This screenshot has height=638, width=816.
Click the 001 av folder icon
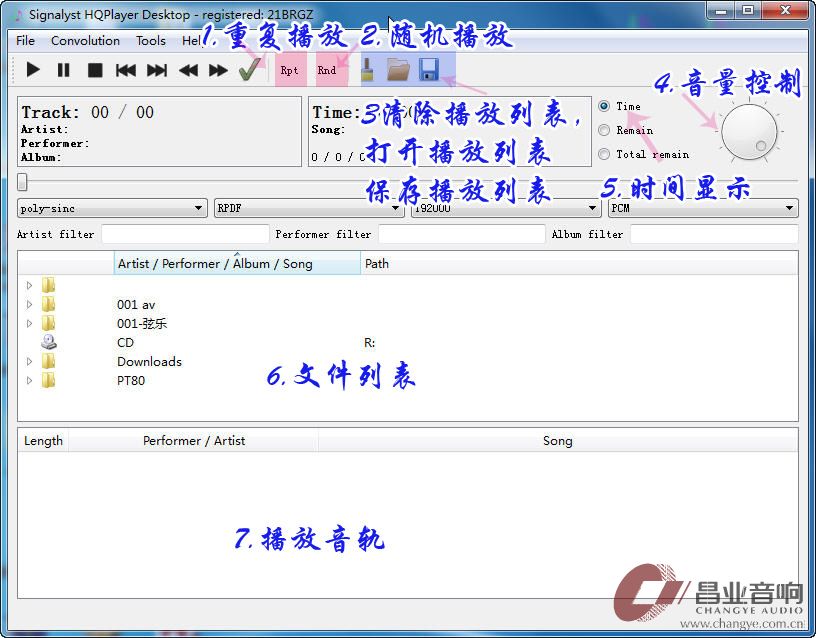(48, 304)
